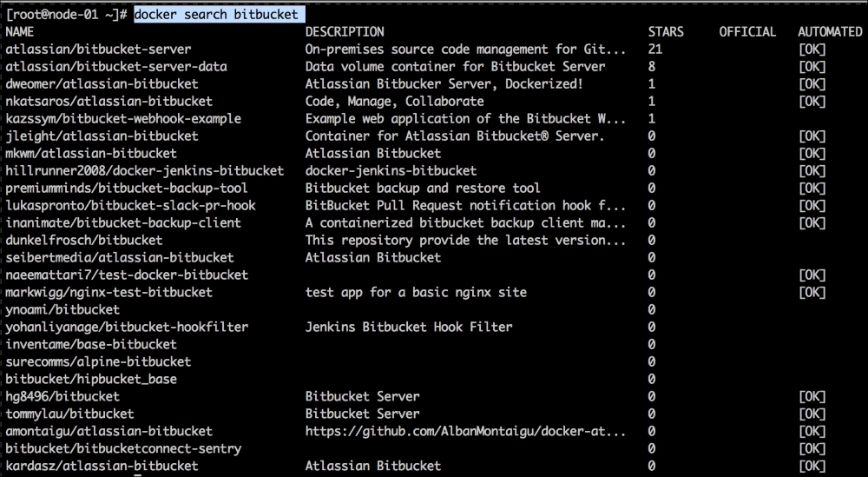Click the AUTOMATED column header
The width and height of the screenshot is (868, 477).
coord(830,32)
